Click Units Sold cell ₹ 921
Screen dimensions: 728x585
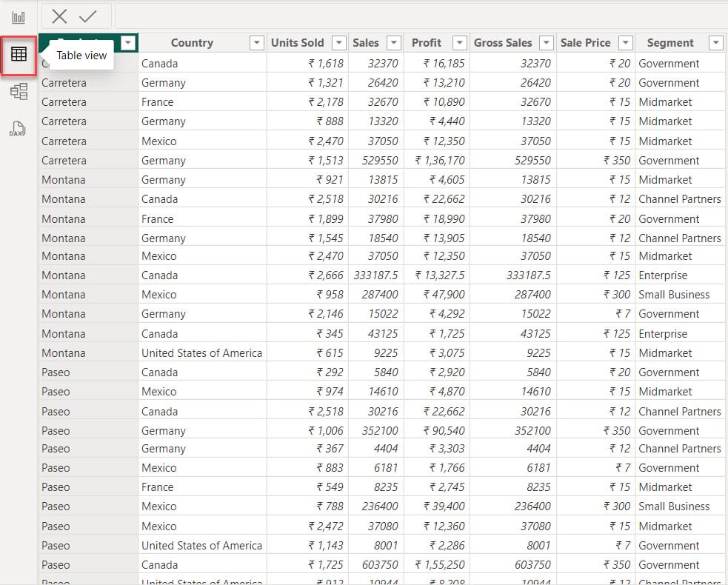click(x=330, y=180)
